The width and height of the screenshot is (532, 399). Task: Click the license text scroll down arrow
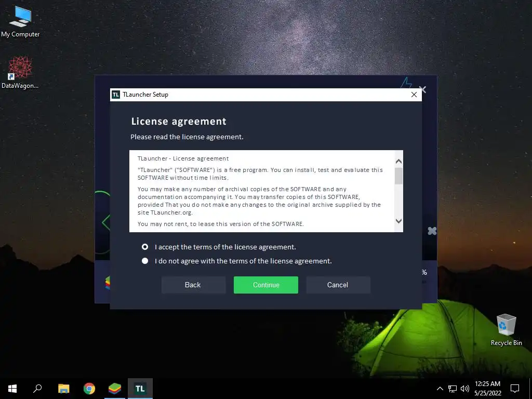pyautogui.click(x=398, y=221)
